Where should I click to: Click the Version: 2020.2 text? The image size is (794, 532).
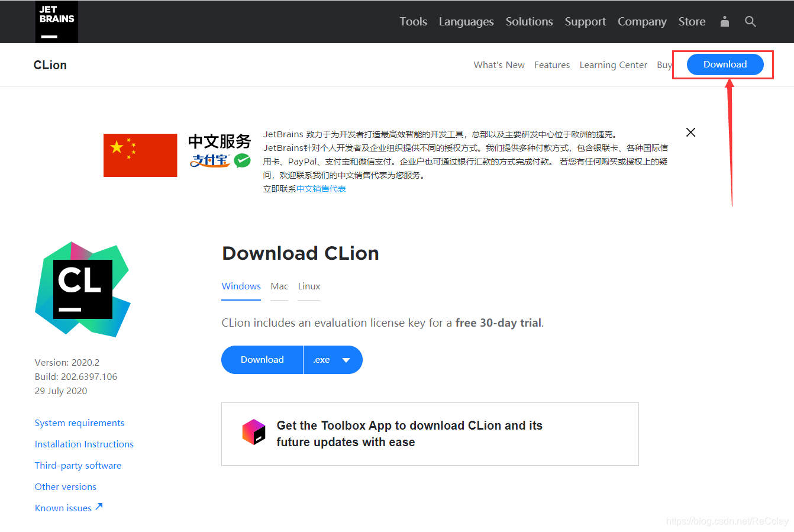67,362
